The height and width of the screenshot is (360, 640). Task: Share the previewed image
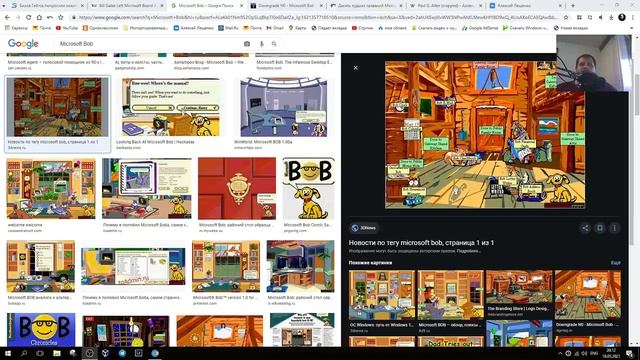tap(585, 228)
